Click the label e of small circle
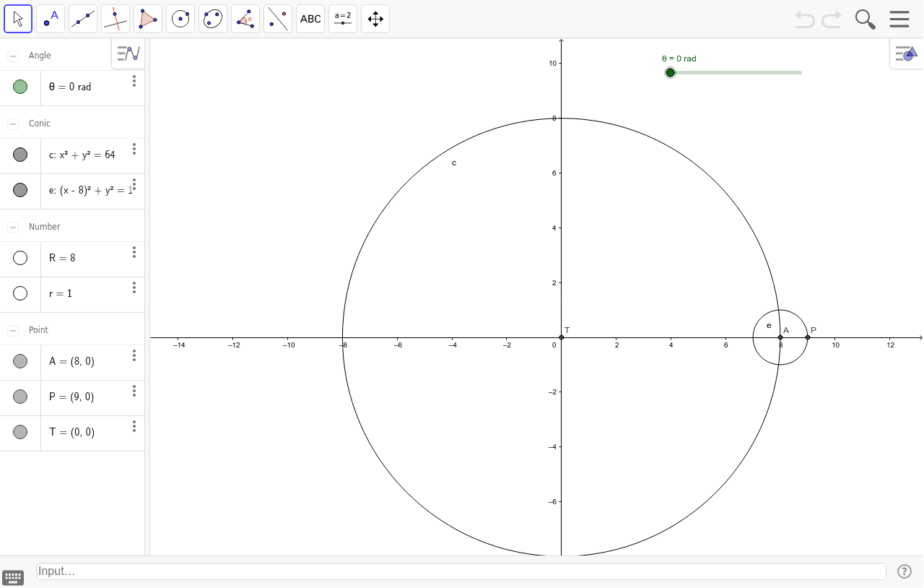The height and width of the screenshot is (588, 924). (x=769, y=326)
